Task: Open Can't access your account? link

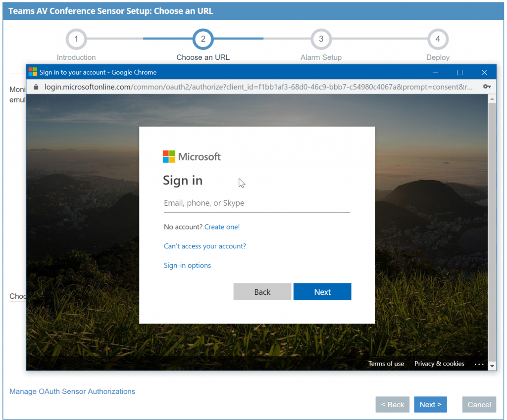Action: point(204,246)
